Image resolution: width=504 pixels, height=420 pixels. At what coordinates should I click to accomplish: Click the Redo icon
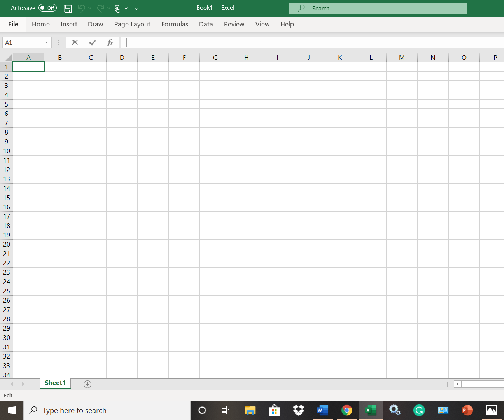pyautogui.click(x=100, y=8)
